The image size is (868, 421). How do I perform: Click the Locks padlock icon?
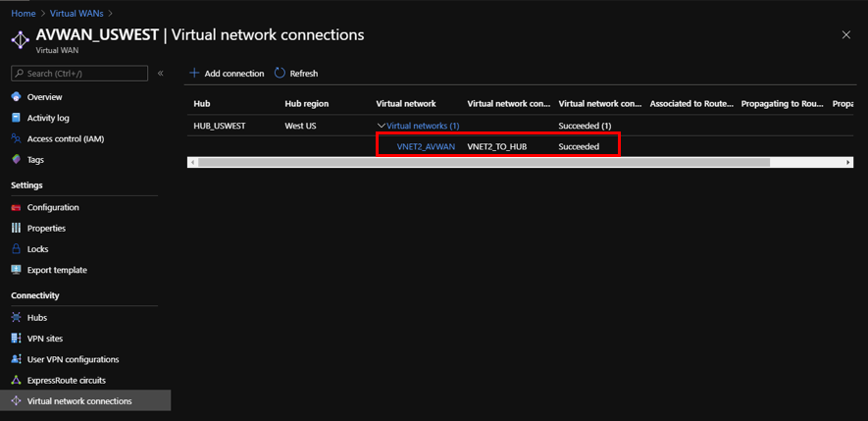click(16, 249)
